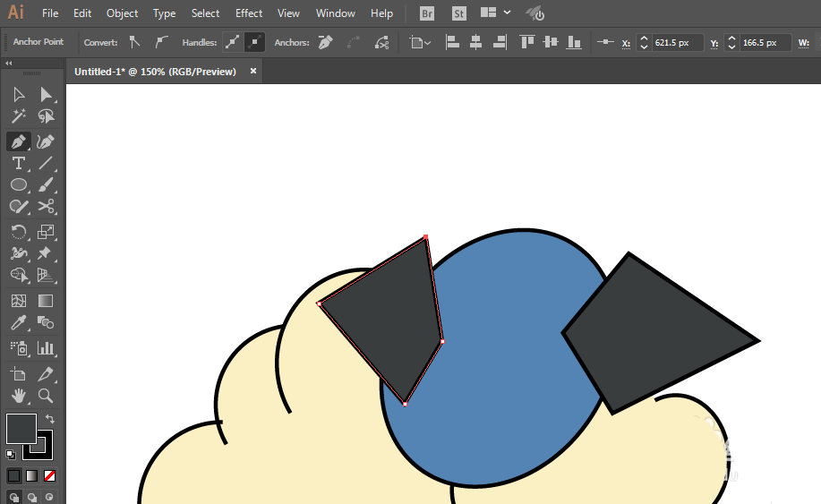This screenshot has height=504, width=821.
Task: Choose the Blend tool
Action: point(46,322)
